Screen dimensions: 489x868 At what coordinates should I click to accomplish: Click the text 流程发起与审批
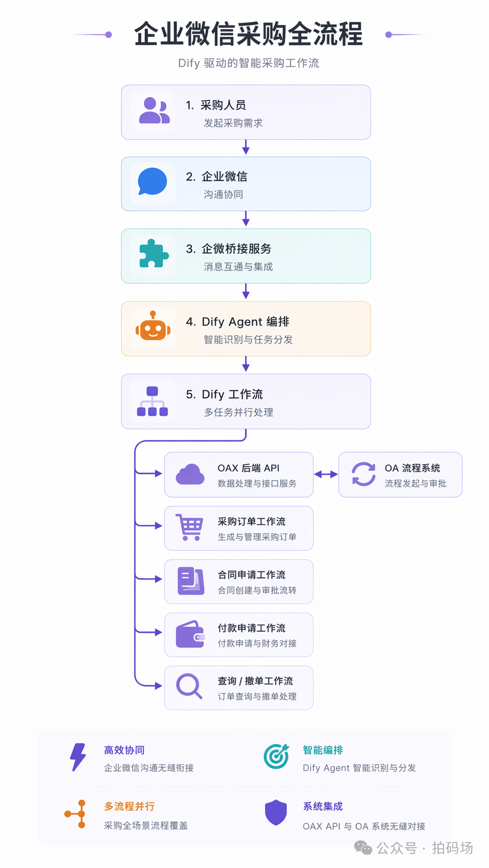point(416,483)
